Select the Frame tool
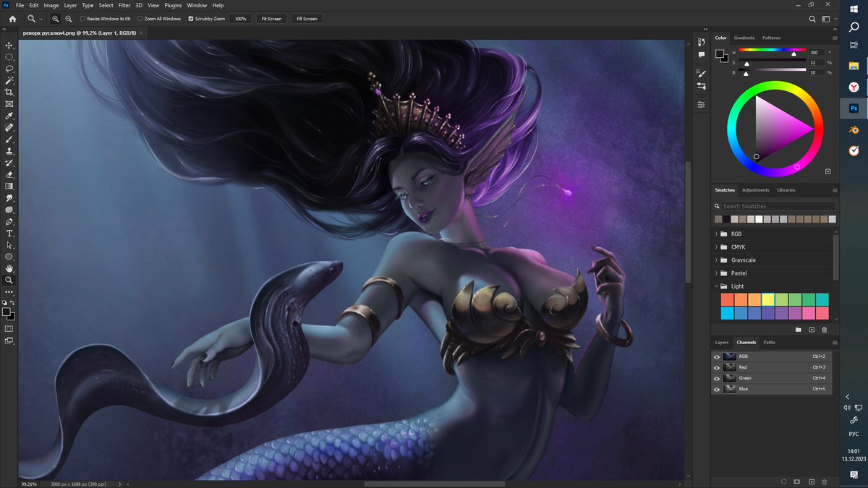The width and height of the screenshot is (868, 488). click(9, 104)
